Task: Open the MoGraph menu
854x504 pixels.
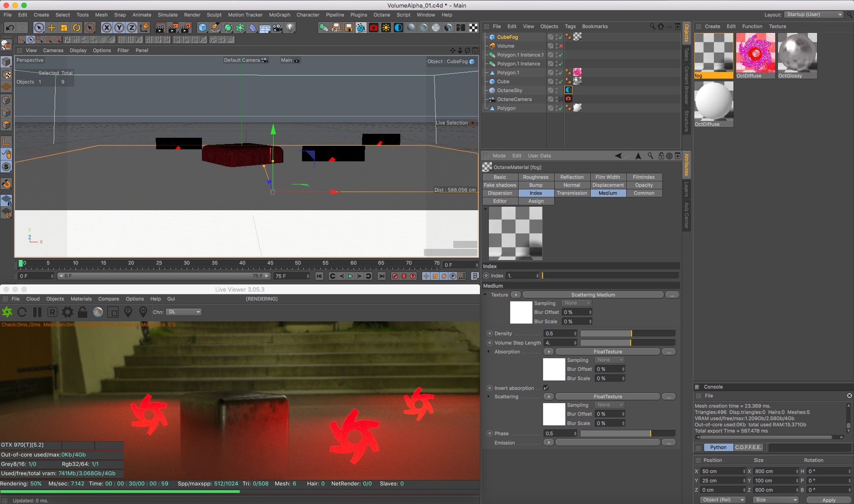Action: tap(279, 15)
